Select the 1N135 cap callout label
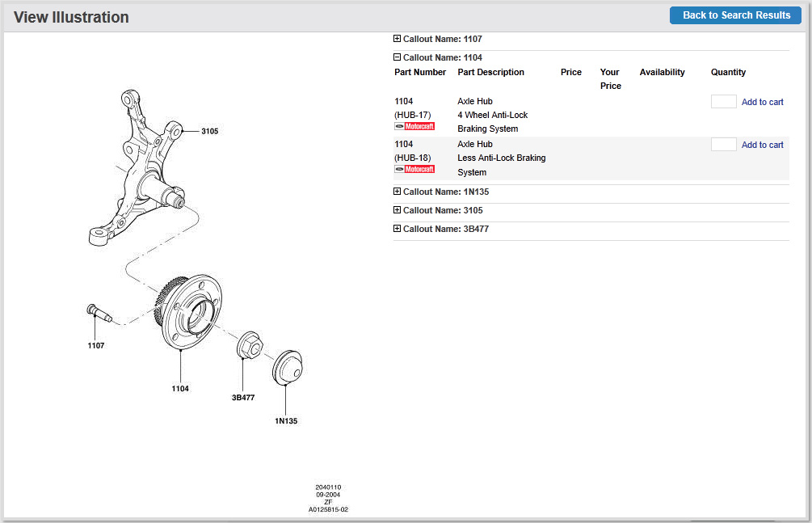The image size is (812, 523). (286, 420)
